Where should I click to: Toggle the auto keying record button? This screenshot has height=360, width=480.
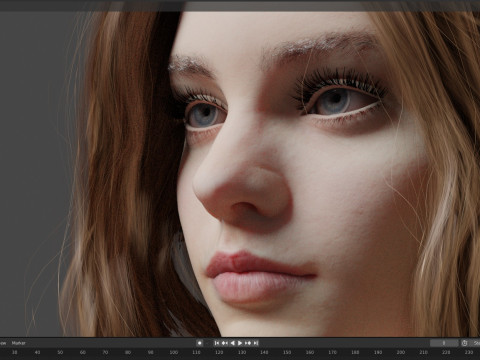click(199, 343)
